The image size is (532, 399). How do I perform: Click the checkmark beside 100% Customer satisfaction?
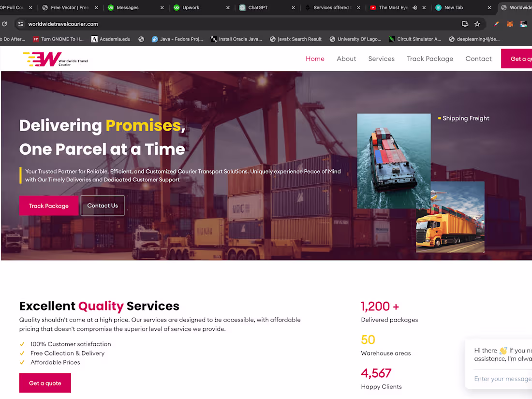[x=21, y=344]
